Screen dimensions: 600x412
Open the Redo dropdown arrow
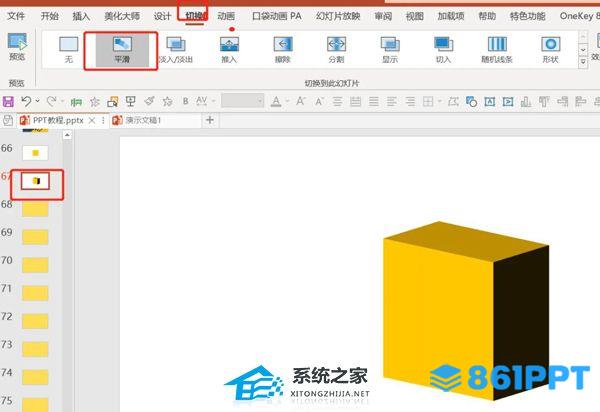point(62,101)
